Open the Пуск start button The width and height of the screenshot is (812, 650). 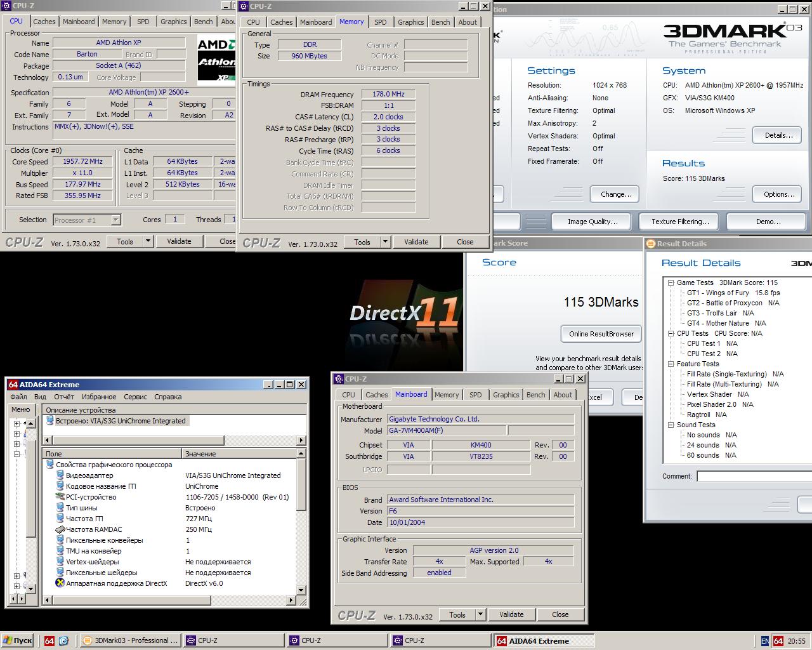click(17, 640)
